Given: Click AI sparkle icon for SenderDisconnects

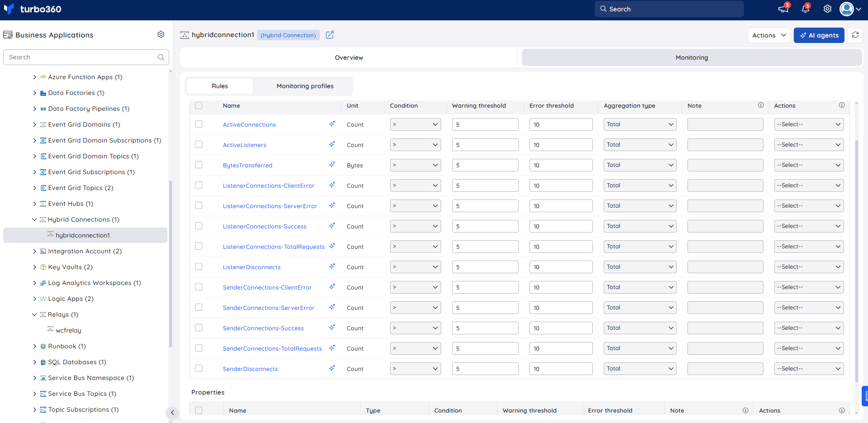Looking at the screenshot, I should pos(332,368).
